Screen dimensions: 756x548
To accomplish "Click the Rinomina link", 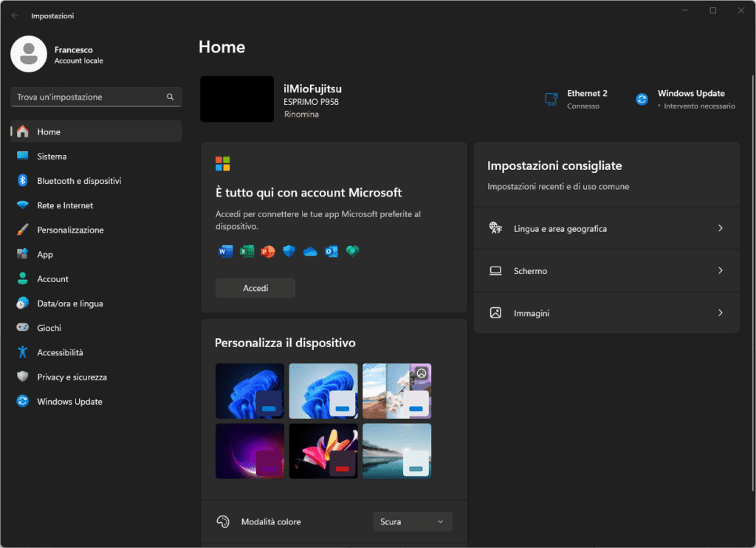I will click(x=301, y=114).
